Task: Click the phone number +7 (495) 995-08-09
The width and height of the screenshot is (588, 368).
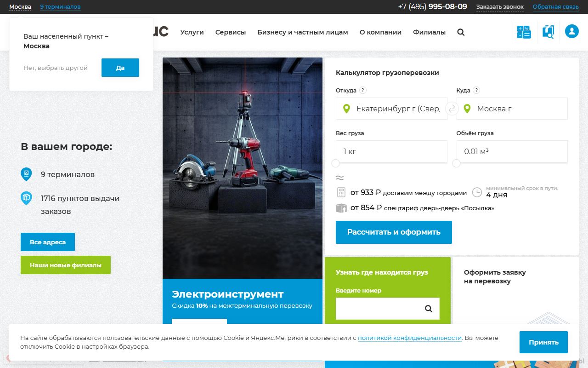Action: (x=432, y=6)
